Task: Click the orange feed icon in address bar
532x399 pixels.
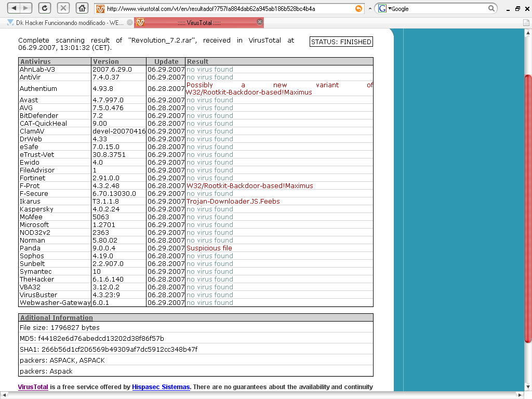Action: (x=358, y=8)
